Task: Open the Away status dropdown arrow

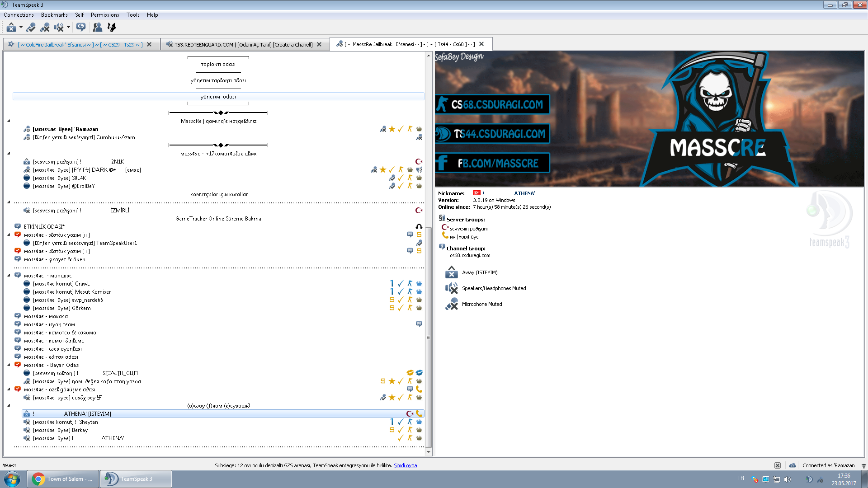Action: (21, 28)
